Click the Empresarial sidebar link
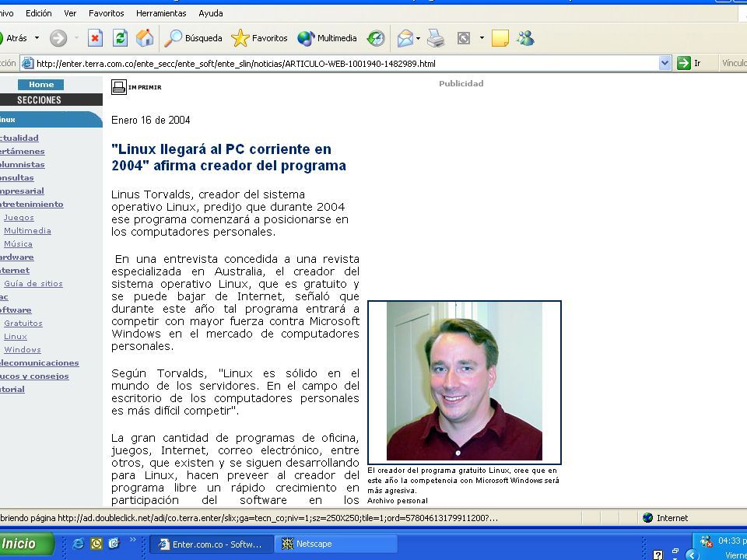Viewport: 747px width, 560px height. coord(22,191)
